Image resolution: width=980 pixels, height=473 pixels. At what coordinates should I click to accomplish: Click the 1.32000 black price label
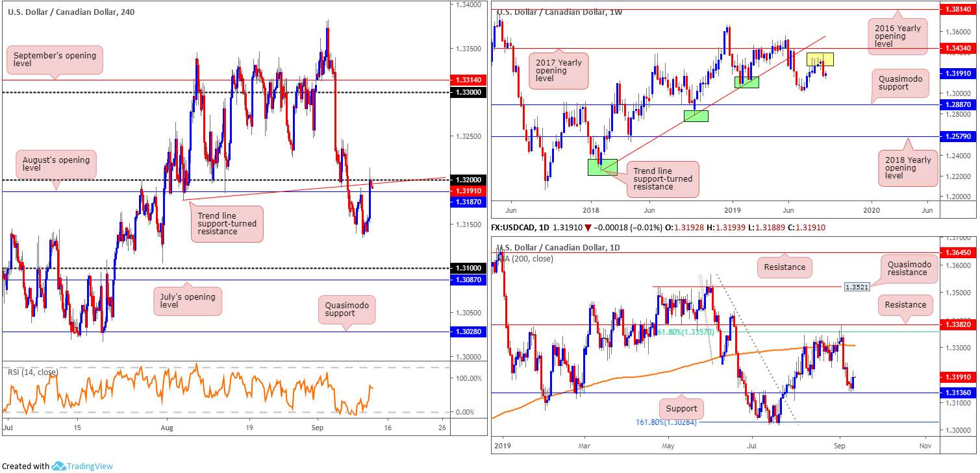click(x=467, y=180)
